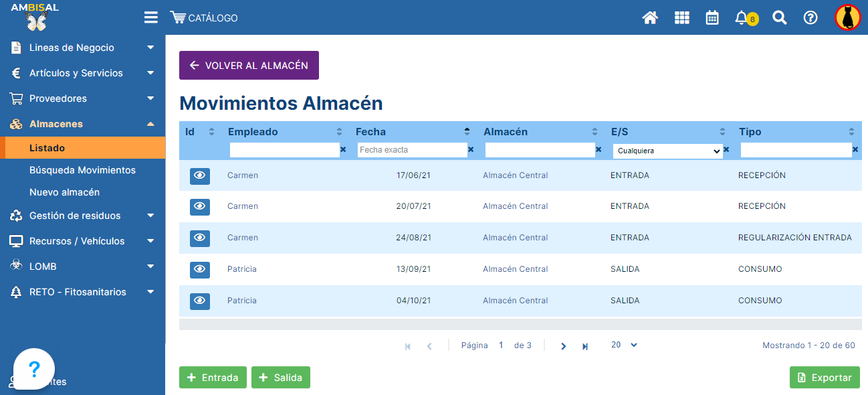Open the help question mark icon in header

tap(810, 18)
